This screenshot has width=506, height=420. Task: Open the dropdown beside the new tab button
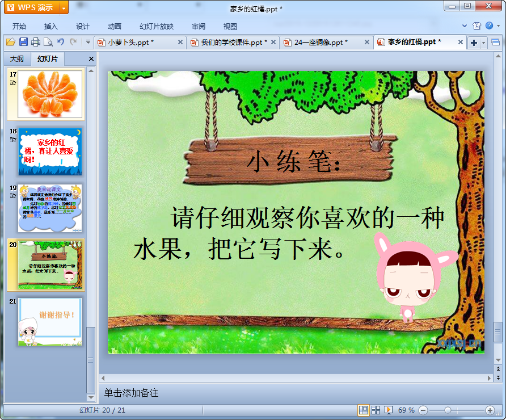(x=484, y=43)
